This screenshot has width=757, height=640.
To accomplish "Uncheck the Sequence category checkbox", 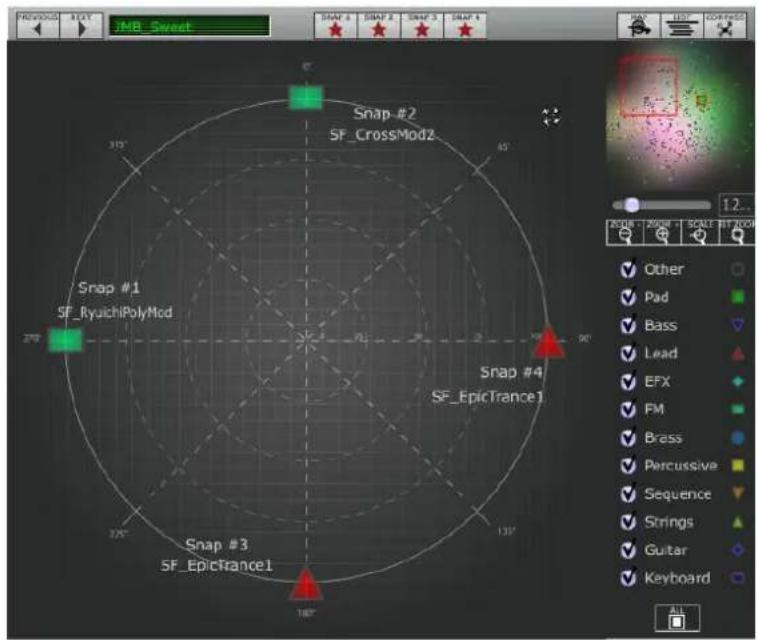I will tap(628, 494).
